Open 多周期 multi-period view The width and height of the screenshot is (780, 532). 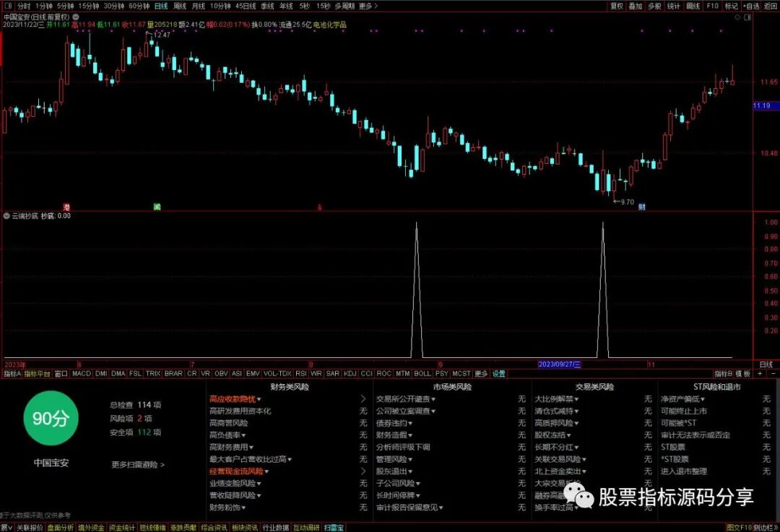(x=344, y=6)
